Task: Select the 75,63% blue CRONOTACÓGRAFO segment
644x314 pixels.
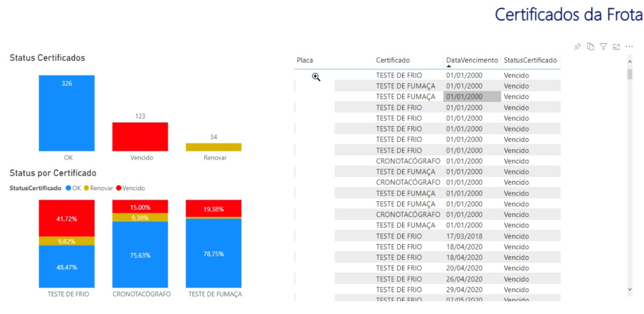Action: point(140,255)
